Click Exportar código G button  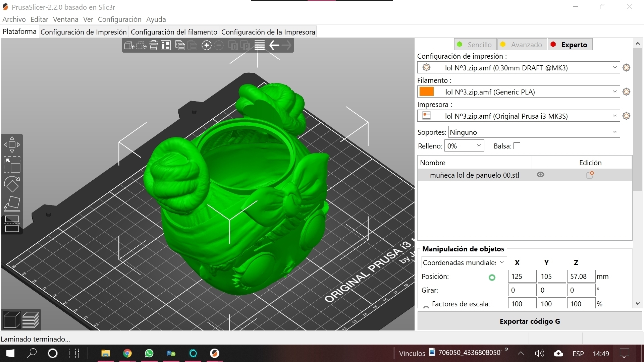point(530,321)
